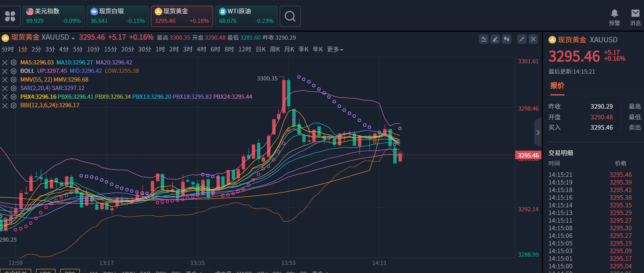The image size is (644, 273).
Task: Open the 消息 messages envelope
Action: click(x=635, y=17)
